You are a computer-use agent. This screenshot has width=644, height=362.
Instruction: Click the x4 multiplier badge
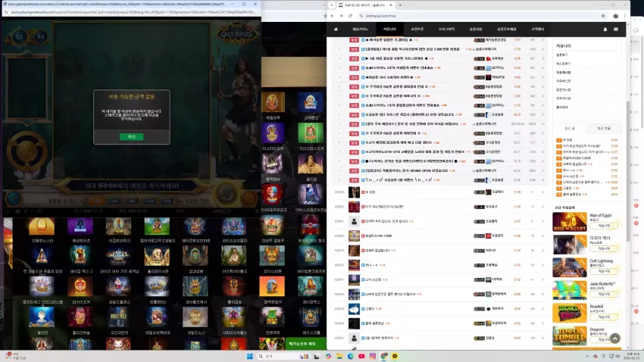tap(40, 36)
